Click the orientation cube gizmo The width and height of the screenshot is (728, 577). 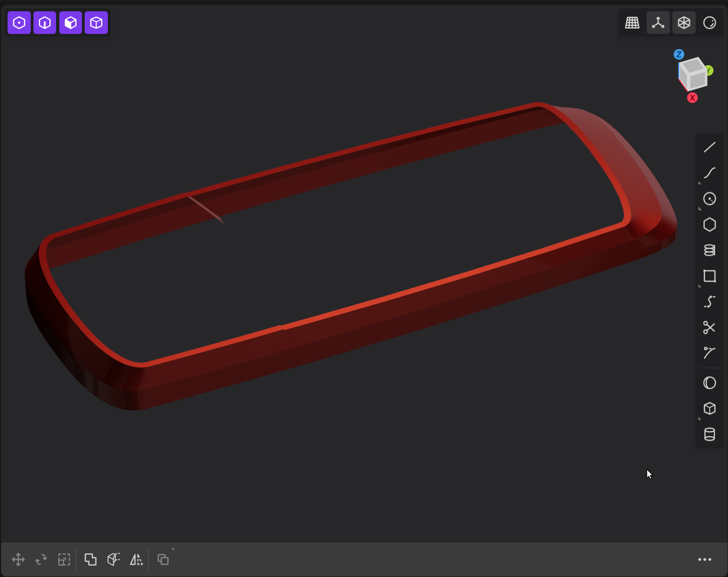pyautogui.click(x=693, y=74)
